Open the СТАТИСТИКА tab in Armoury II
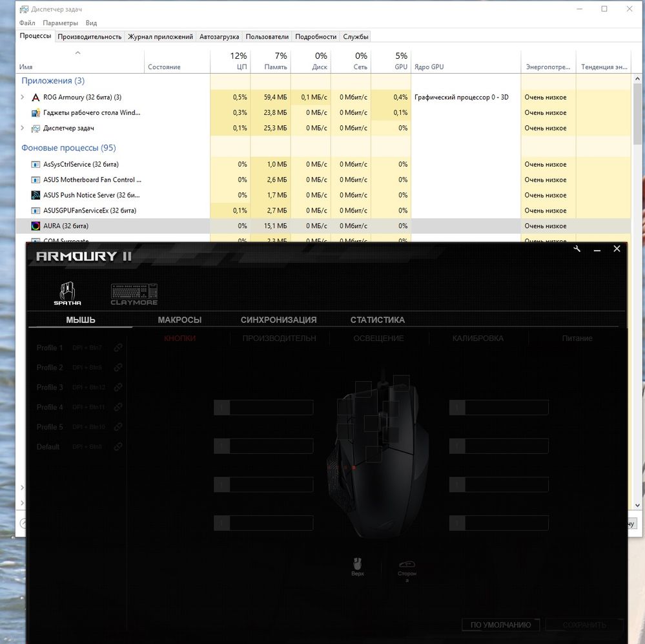This screenshot has height=644, width=645. tap(378, 320)
